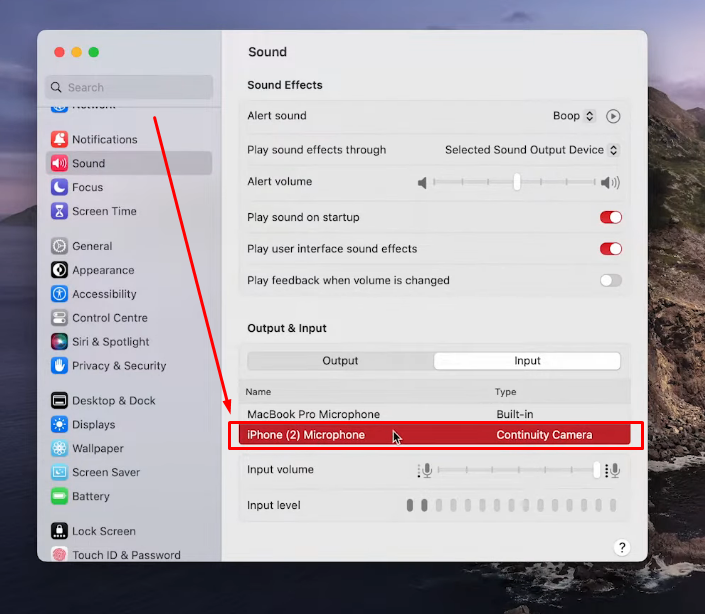Image resolution: width=705 pixels, height=614 pixels.
Task: Go to Battery label in sidebar
Action: tap(91, 496)
